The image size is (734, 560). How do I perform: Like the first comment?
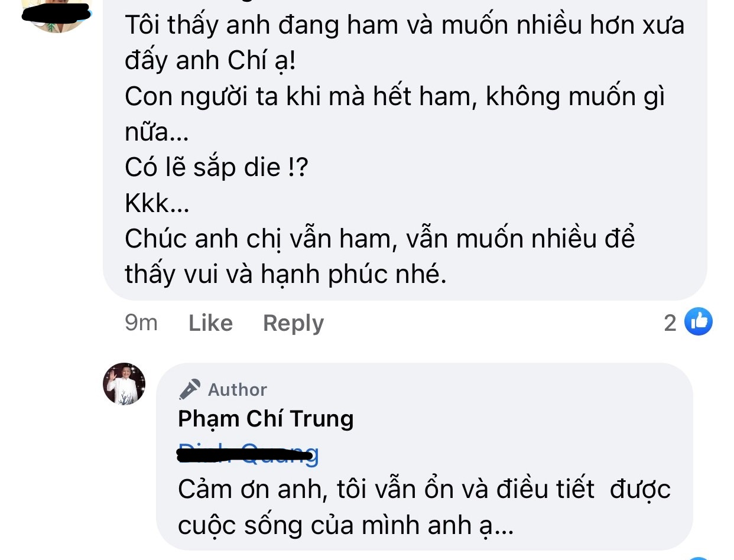point(210,323)
